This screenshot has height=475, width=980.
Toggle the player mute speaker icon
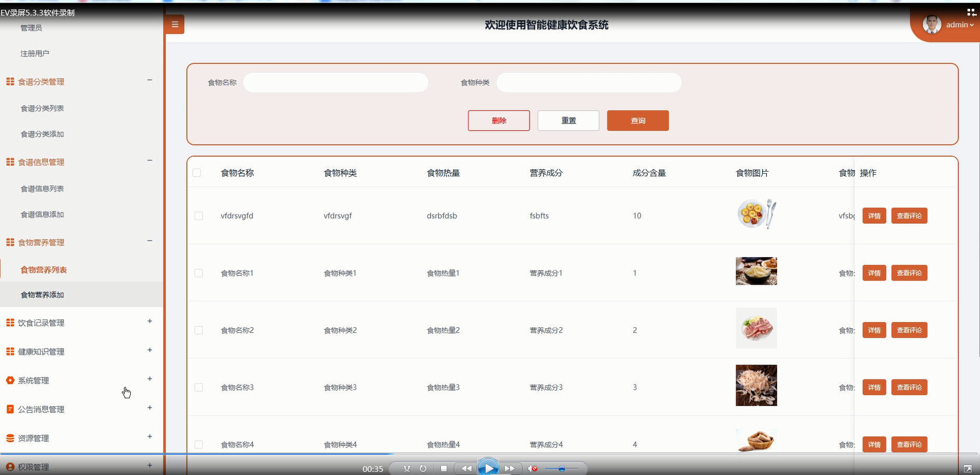coord(532,468)
